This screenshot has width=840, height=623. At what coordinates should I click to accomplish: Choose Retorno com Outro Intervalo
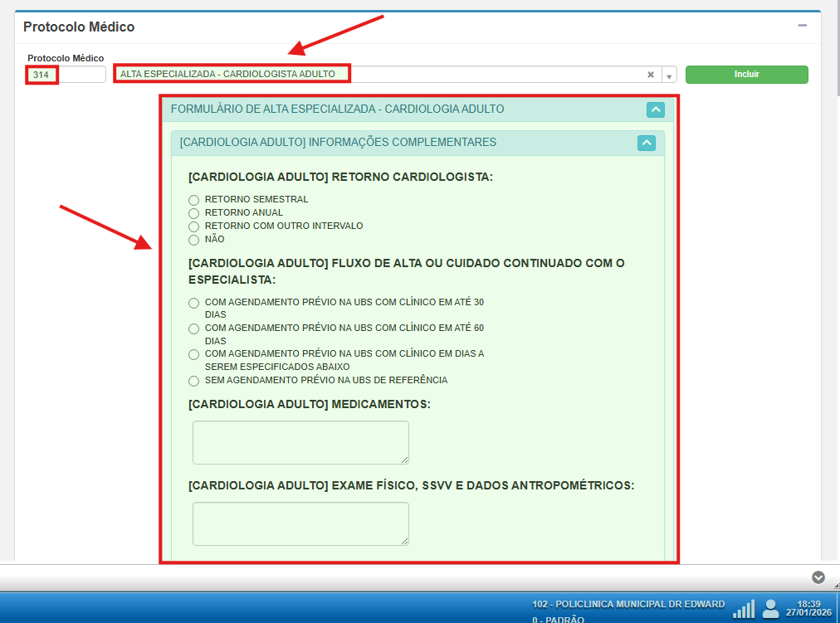click(x=194, y=226)
